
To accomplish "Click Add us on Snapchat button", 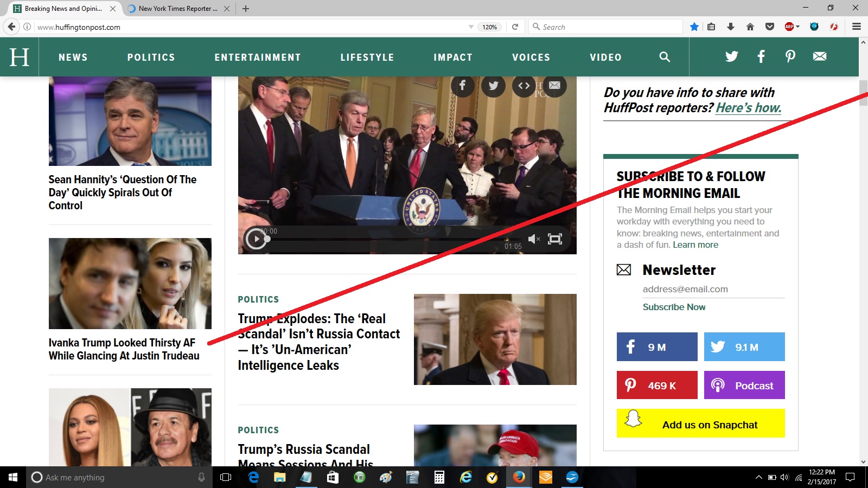I will [700, 423].
